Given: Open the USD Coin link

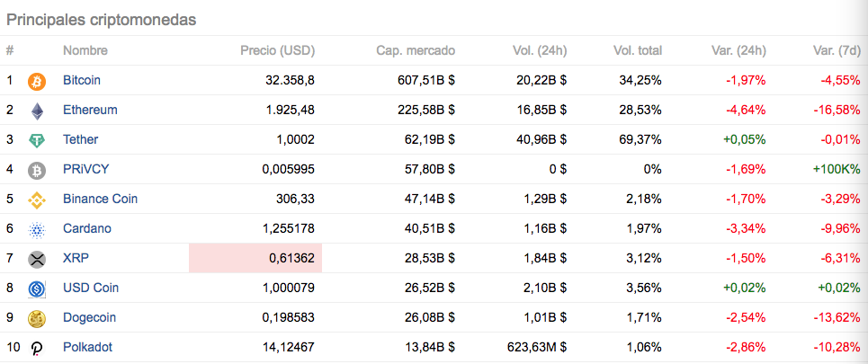Looking at the screenshot, I should (91, 288).
